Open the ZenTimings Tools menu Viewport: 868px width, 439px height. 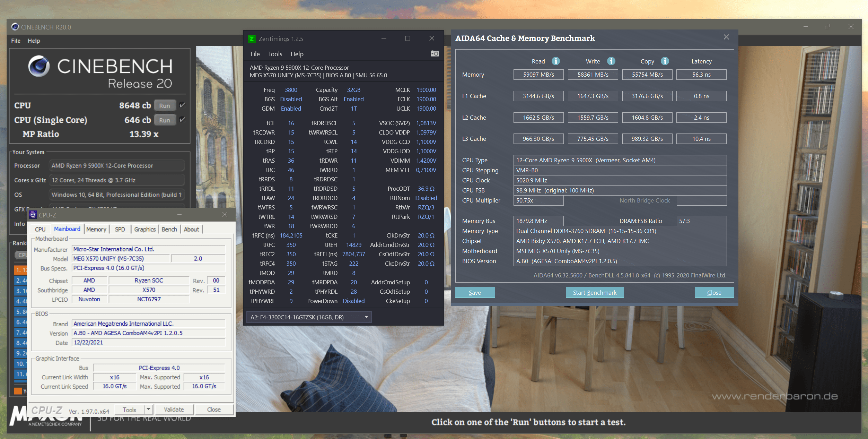(x=275, y=54)
